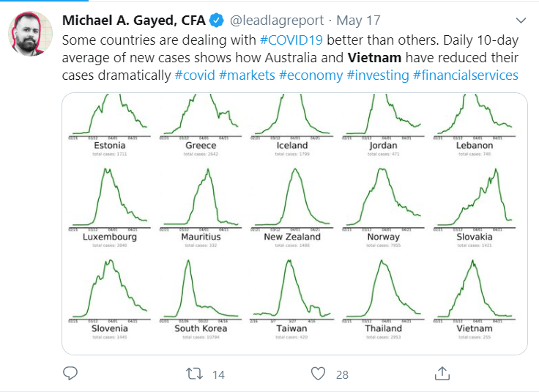Click the May 17 timestamp
The height and width of the screenshot is (392, 539).
tap(358, 21)
